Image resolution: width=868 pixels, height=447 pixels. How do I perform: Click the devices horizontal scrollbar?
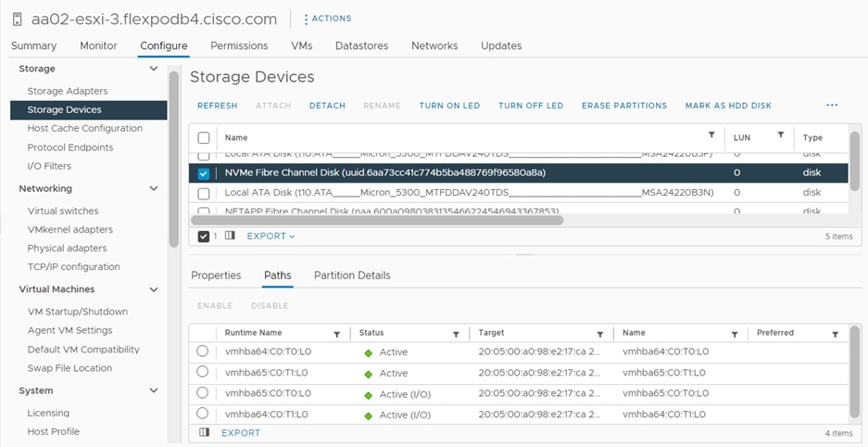[x=377, y=220]
